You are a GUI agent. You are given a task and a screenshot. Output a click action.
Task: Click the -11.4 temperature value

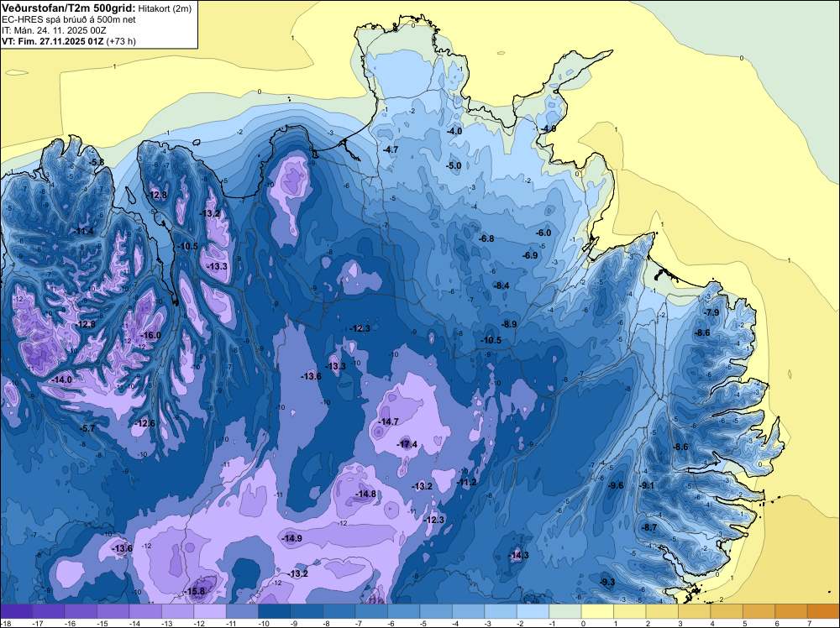coord(83,231)
